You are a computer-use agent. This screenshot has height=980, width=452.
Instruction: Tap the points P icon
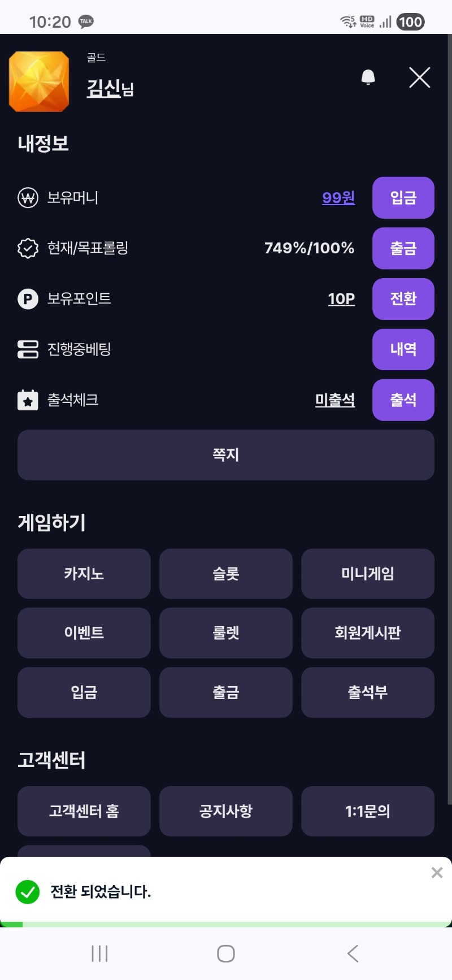28,298
